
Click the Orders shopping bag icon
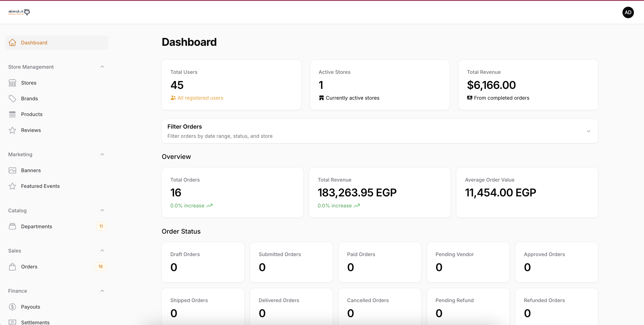12,267
